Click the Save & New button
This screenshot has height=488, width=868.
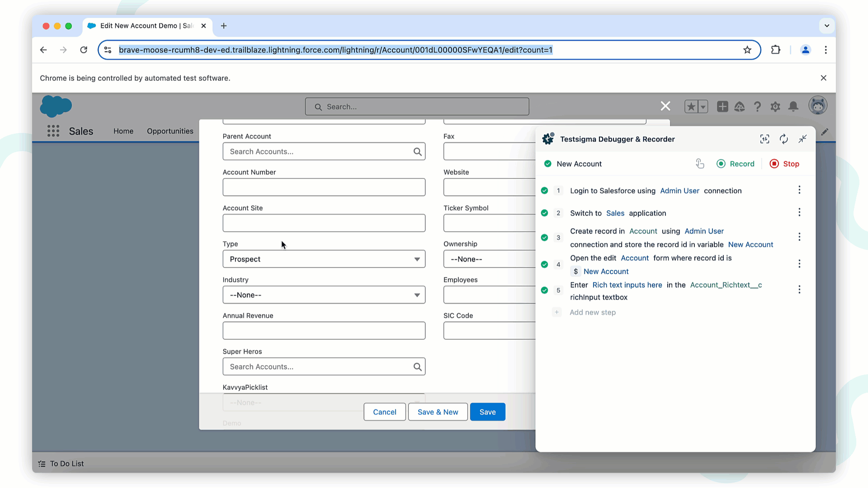tap(438, 412)
